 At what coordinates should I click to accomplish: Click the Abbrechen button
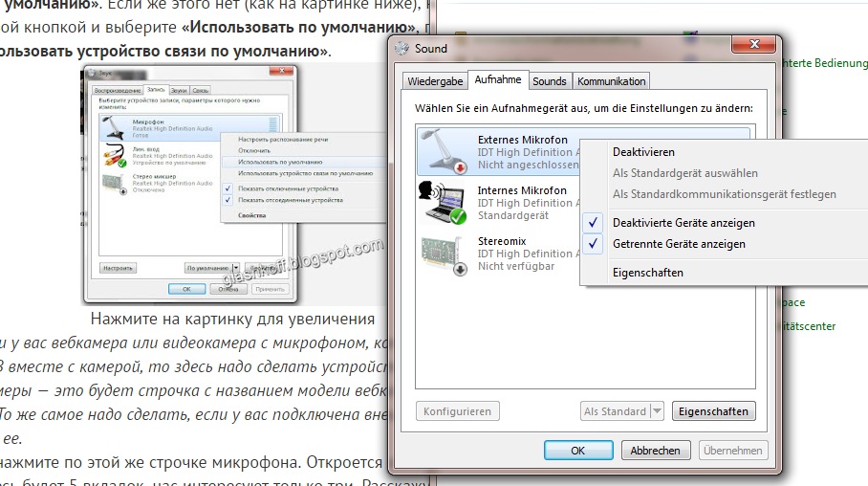tap(656, 450)
